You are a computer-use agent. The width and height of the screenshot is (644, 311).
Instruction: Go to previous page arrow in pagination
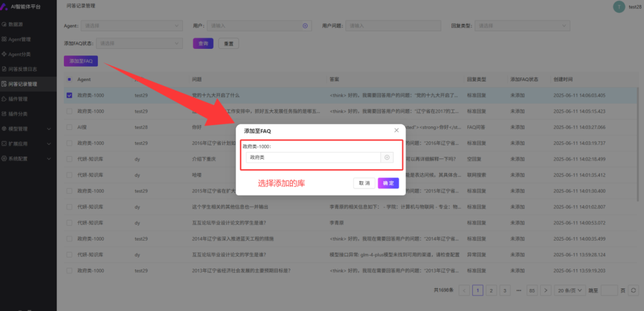(x=464, y=290)
